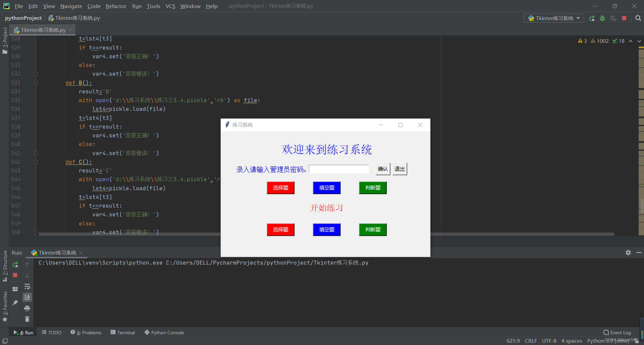Open the Project tool window sidebar tab
The height and width of the screenshot is (345, 644).
click(5, 40)
